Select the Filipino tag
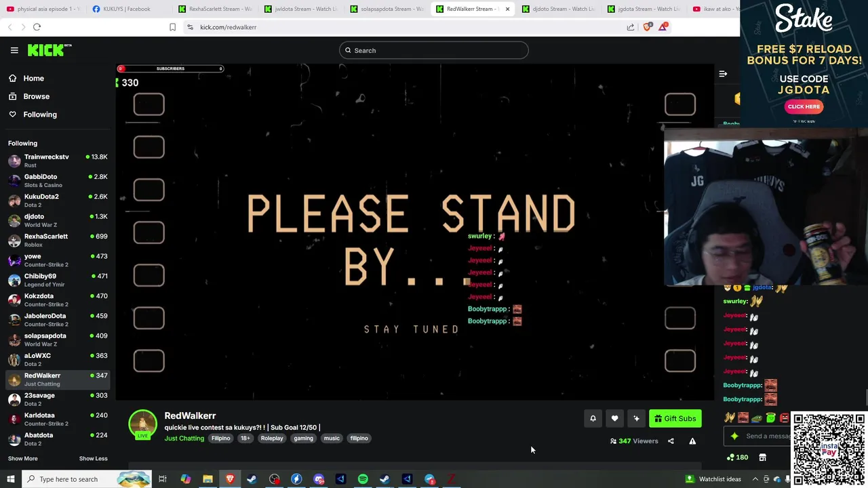Viewport: 868px width, 488px height. pyautogui.click(x=220, y=439)
